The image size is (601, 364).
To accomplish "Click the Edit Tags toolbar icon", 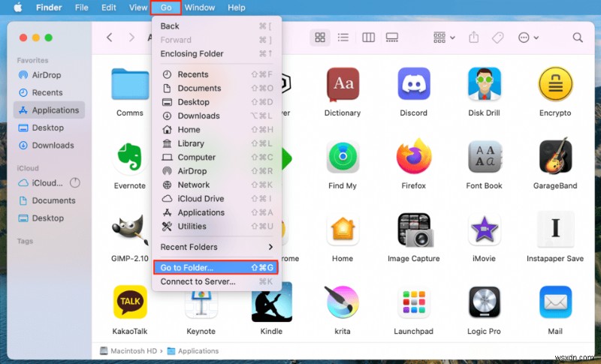I will coord(497,38).
